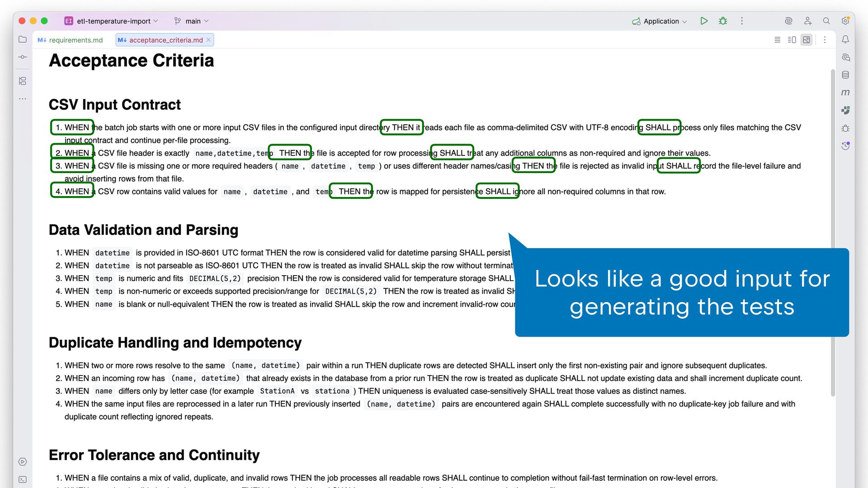Open the Notifications bell
Screen dimensions: 868x488
tap(845, 39)
